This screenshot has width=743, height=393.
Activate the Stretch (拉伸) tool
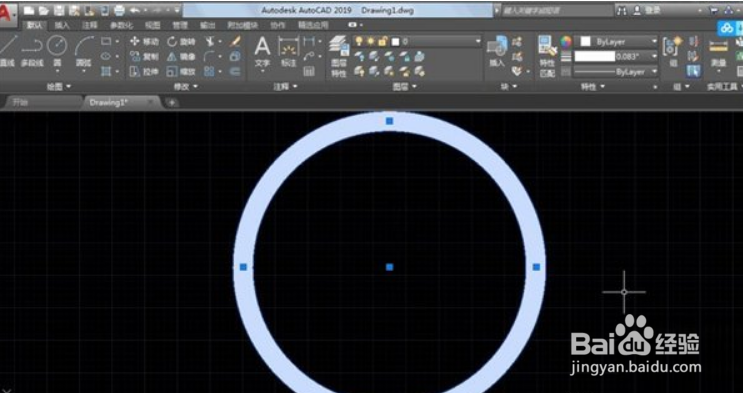tap(144, 72)
